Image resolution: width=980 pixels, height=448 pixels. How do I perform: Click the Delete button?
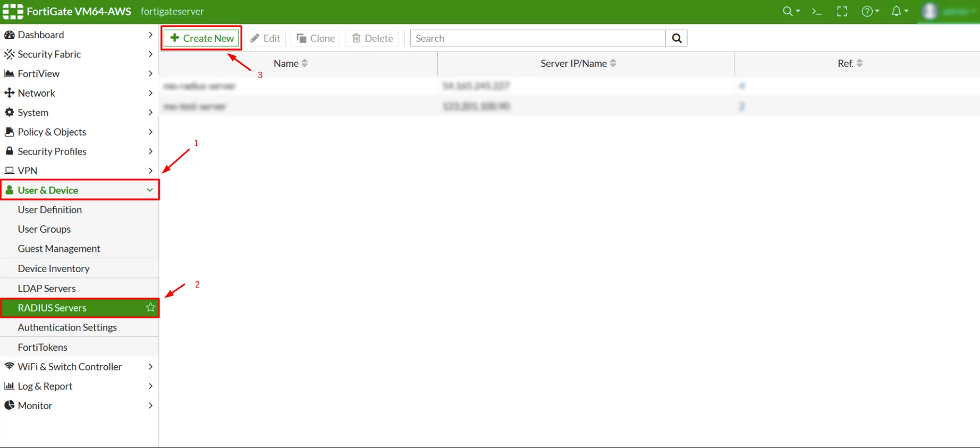tap(372, 38)
